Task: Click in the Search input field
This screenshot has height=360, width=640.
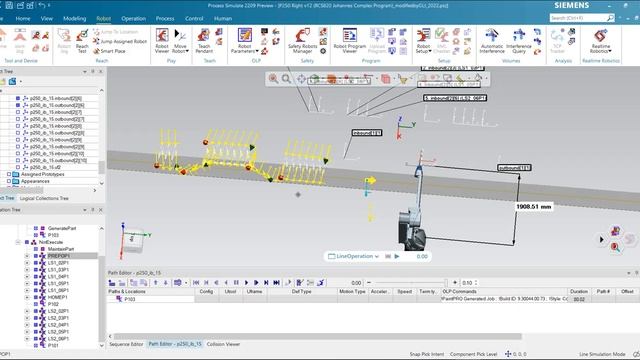Action: point(578,18)
